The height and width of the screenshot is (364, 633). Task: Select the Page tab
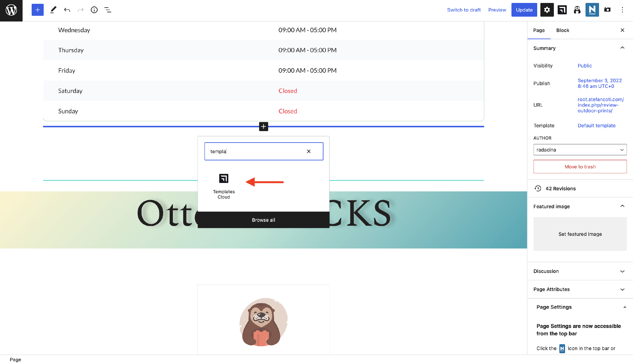[x=539, y=30]
